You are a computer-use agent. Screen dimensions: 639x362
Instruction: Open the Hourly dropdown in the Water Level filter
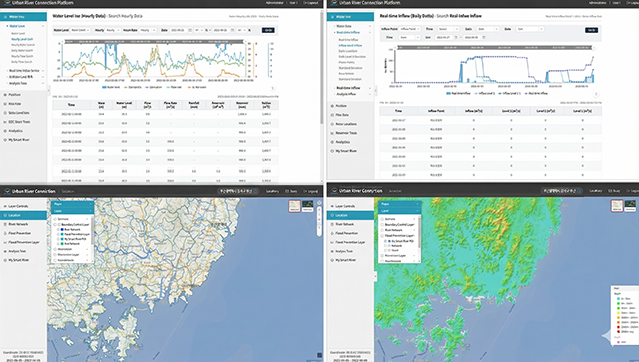click(x=113, y=30)
